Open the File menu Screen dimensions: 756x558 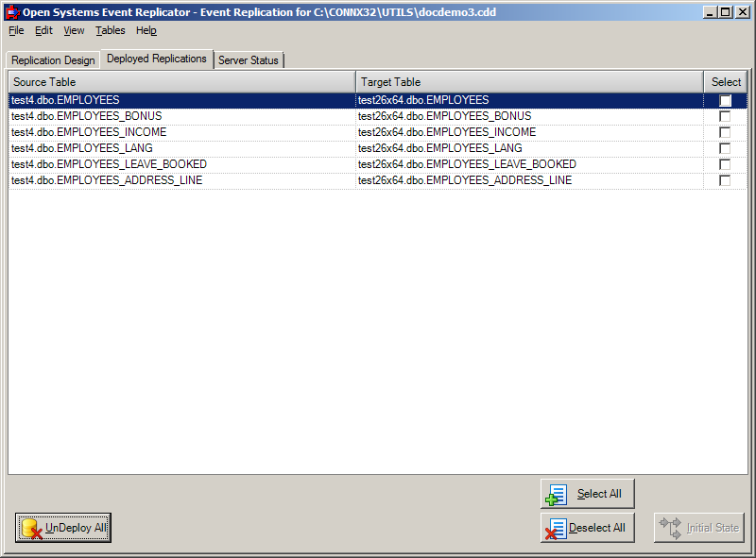coord(15,30)
